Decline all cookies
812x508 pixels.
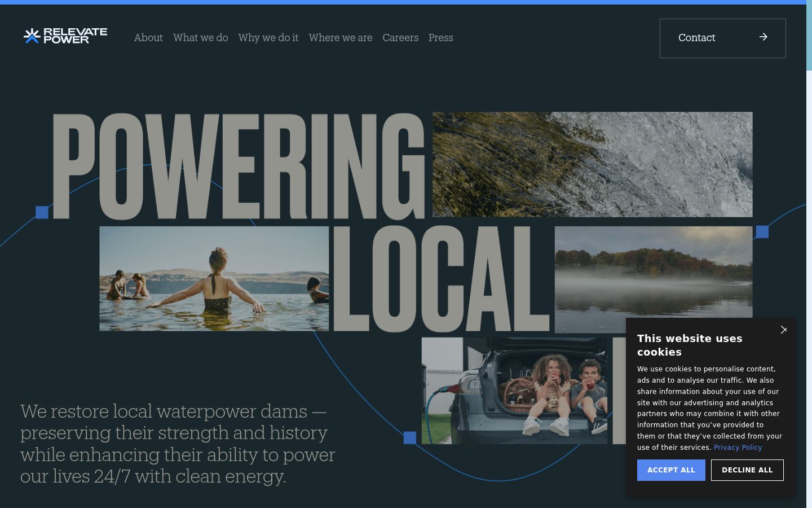click(747, 470)
